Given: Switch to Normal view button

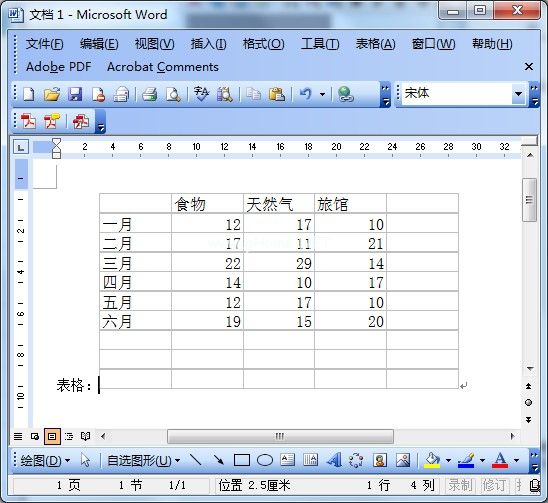Looking at the screenshot, I should [18, 436].
